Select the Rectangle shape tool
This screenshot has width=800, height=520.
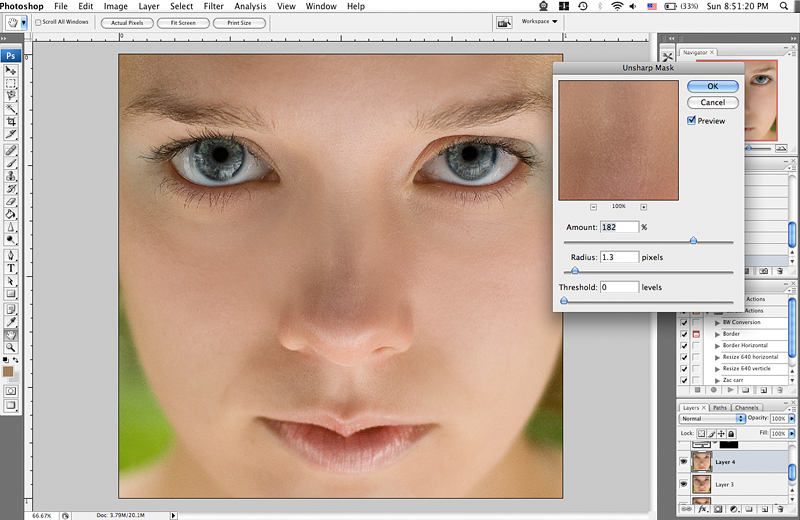[x=11, y=293]
